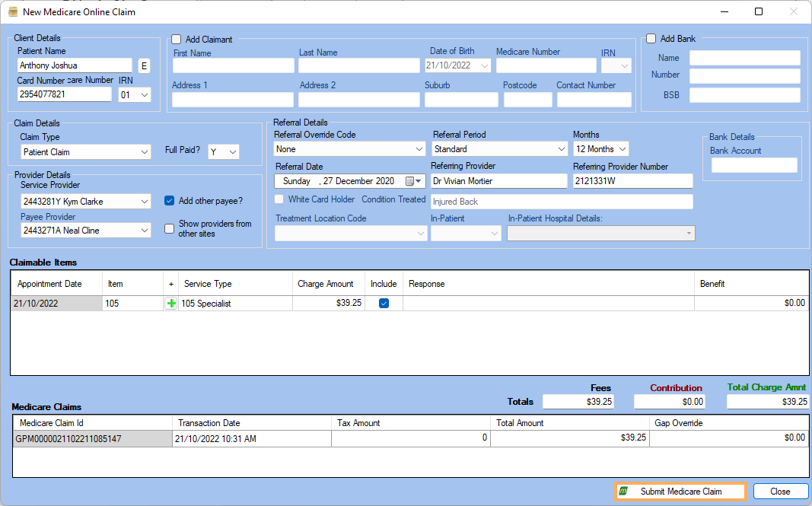Click the Card Number field
Image resolution: width=812 pixels, height=506 pixels.
(x=64, y=94)
